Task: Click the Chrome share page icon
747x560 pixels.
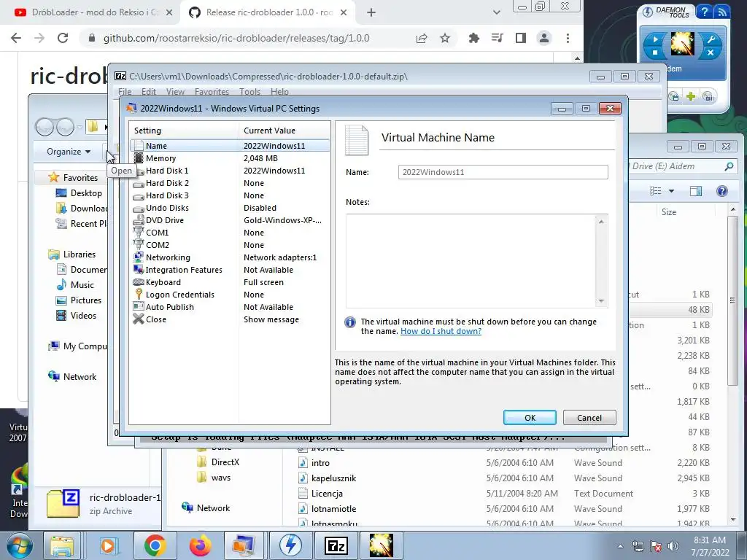Action: coord(422,38)
